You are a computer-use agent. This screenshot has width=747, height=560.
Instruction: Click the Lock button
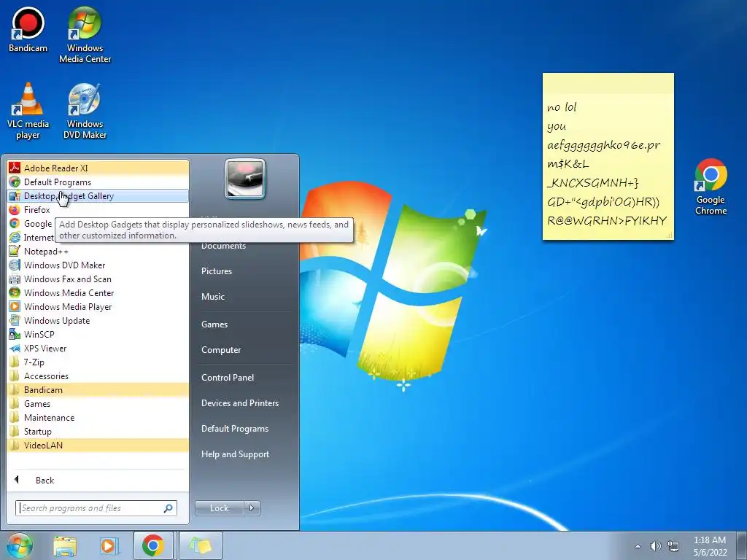(219, 507)
